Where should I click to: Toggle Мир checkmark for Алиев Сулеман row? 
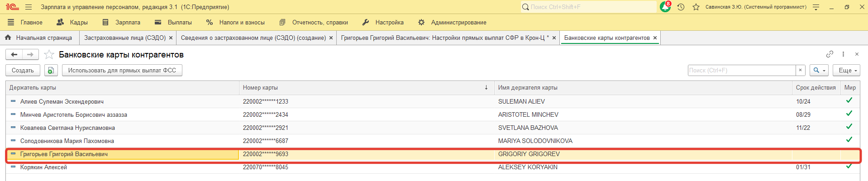849,101
